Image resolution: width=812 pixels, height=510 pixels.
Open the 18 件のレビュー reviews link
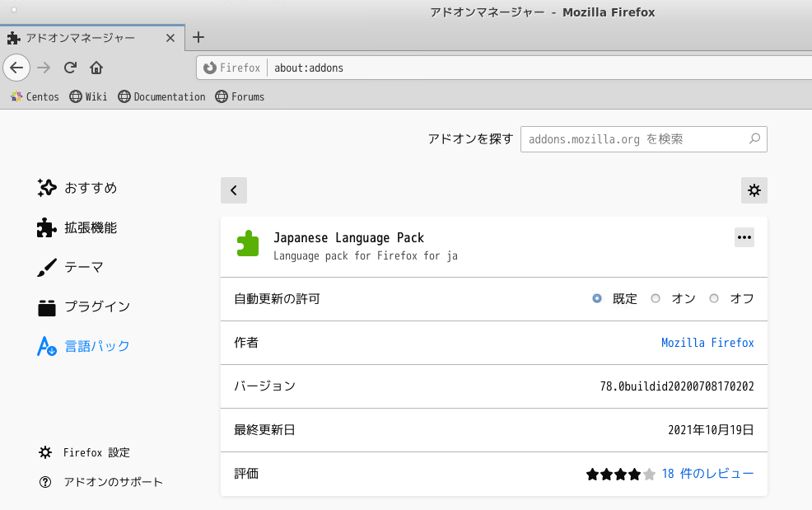707,474
